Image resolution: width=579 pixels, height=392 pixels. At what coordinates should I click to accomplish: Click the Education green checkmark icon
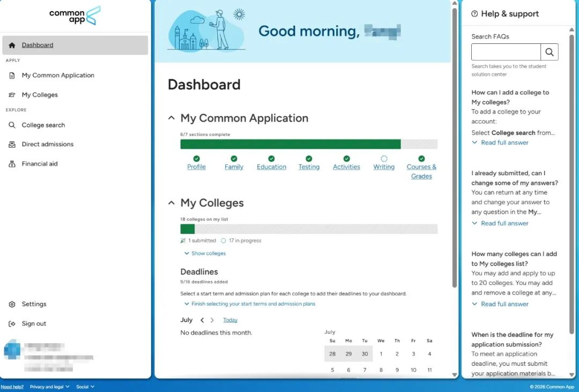pos(271,159)
